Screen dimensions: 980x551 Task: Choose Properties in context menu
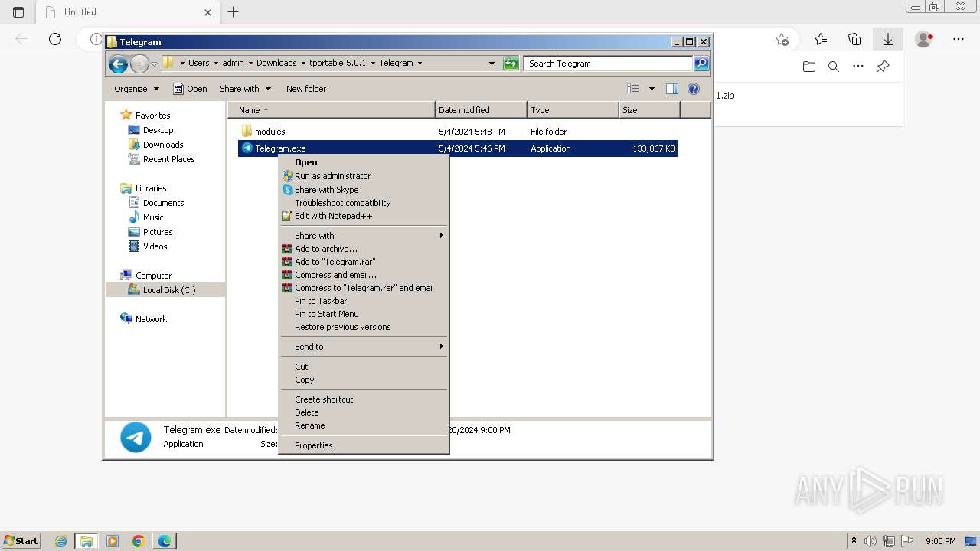click(364, 445)
